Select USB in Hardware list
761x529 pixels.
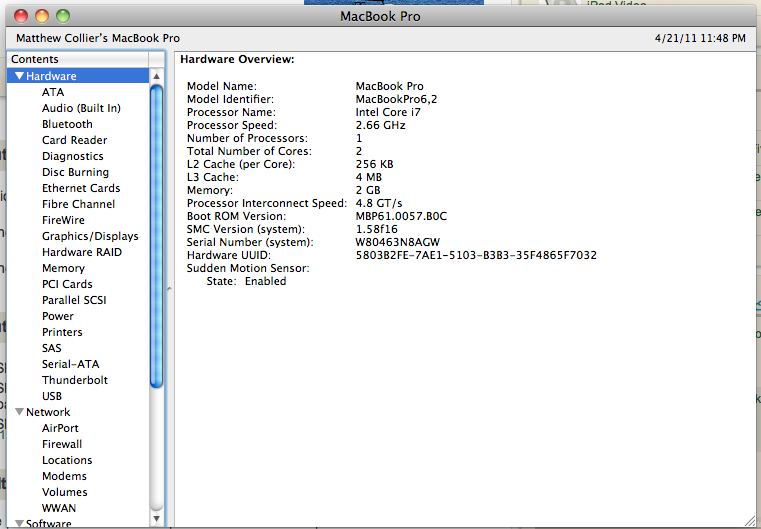pyautogui.click(x=51, y=396)
